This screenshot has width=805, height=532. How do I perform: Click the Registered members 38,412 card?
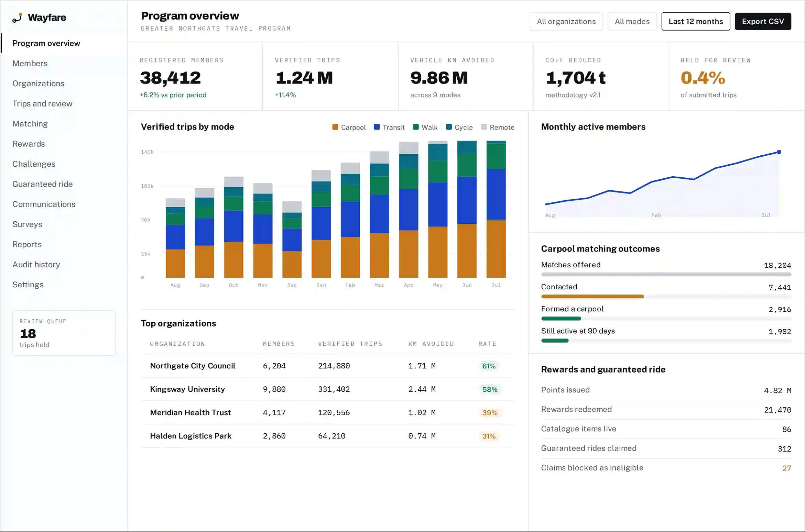pos(195,76)
